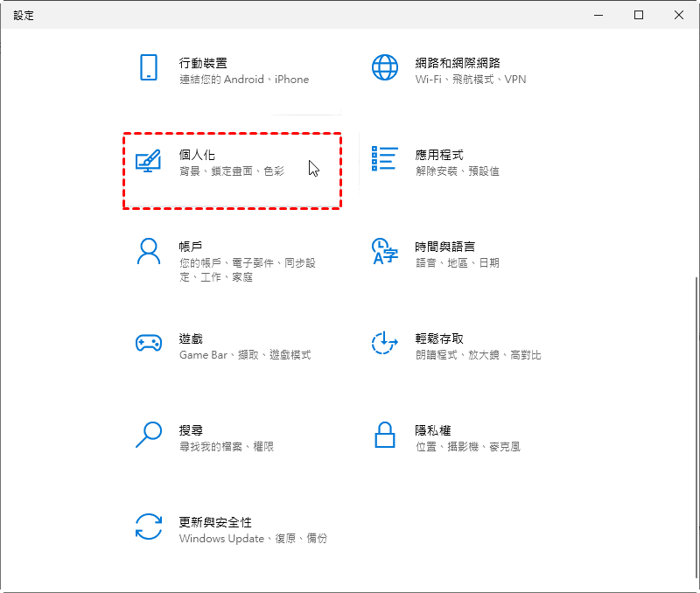Click the list icon for 應用程式
700x593 pixels.
point(385,159)
